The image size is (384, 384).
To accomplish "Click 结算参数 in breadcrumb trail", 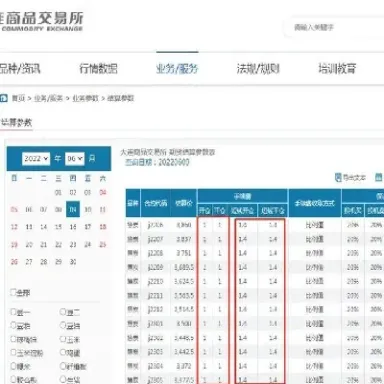I will 120,98.
